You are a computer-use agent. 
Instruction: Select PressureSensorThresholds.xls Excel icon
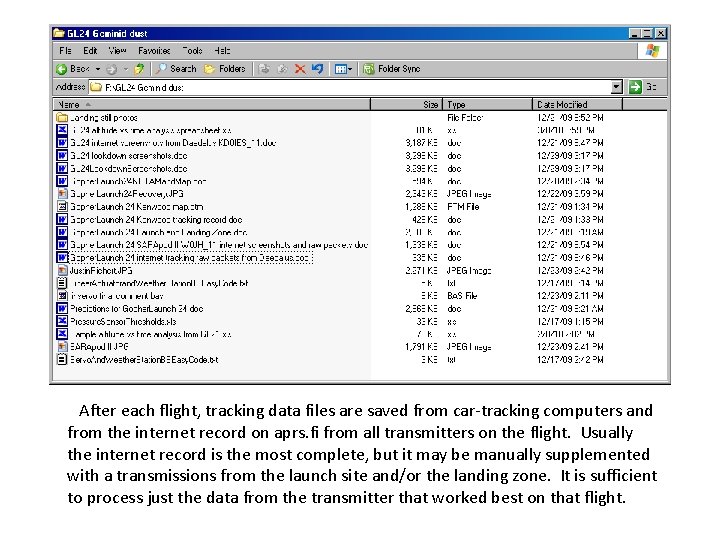[62, 321]
